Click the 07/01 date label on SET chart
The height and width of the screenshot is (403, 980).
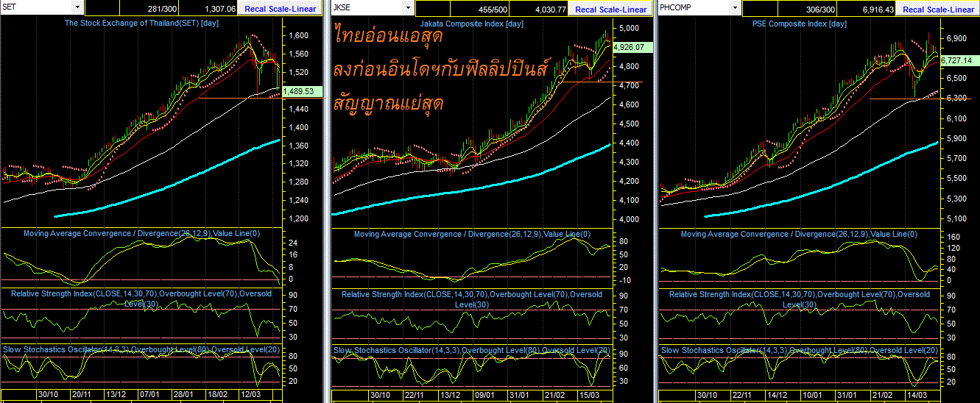[150, 395]
